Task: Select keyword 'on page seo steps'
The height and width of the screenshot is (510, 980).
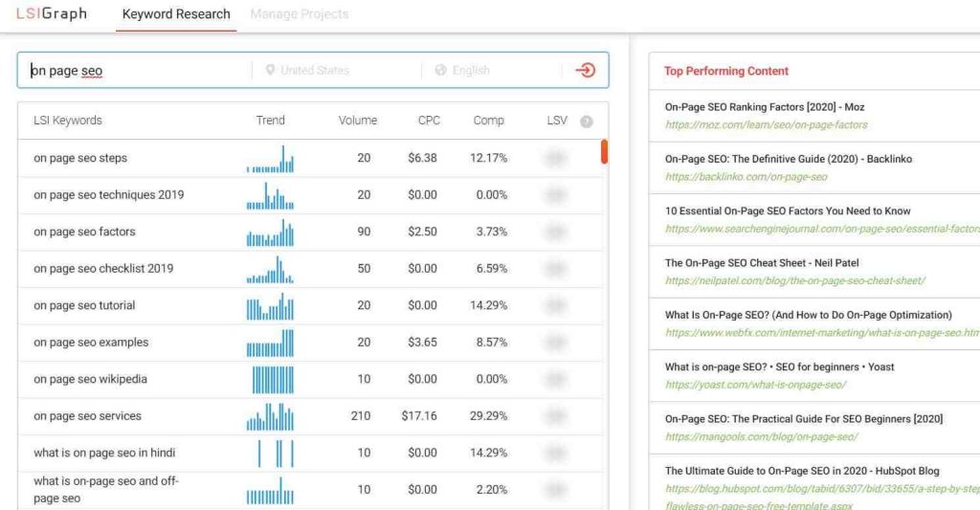Action: [80, 158]
